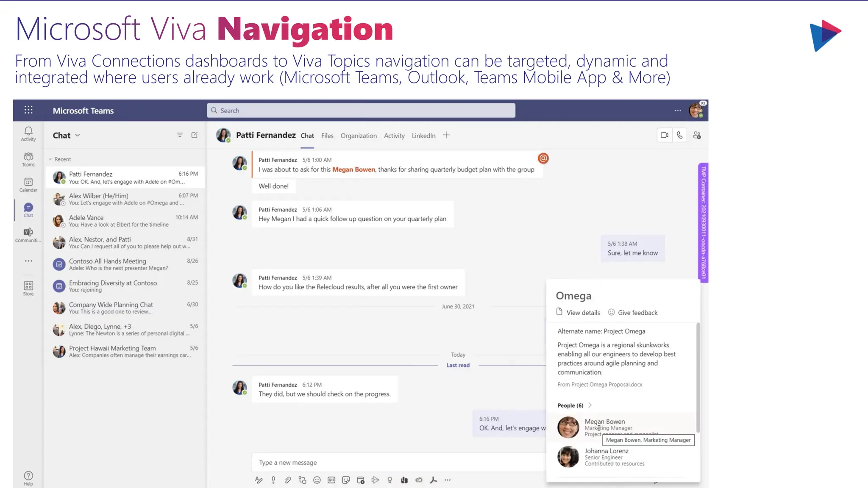The width and height of the screenshot is (868, 488).
Task: Click Patti Fernandez avatar in chat header
Action: (x=223, y=135)
